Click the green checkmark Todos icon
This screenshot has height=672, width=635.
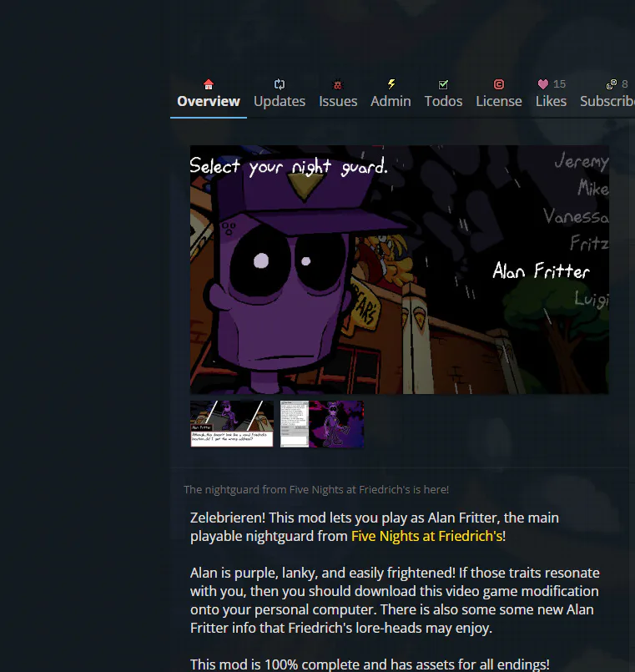[443, 84]
